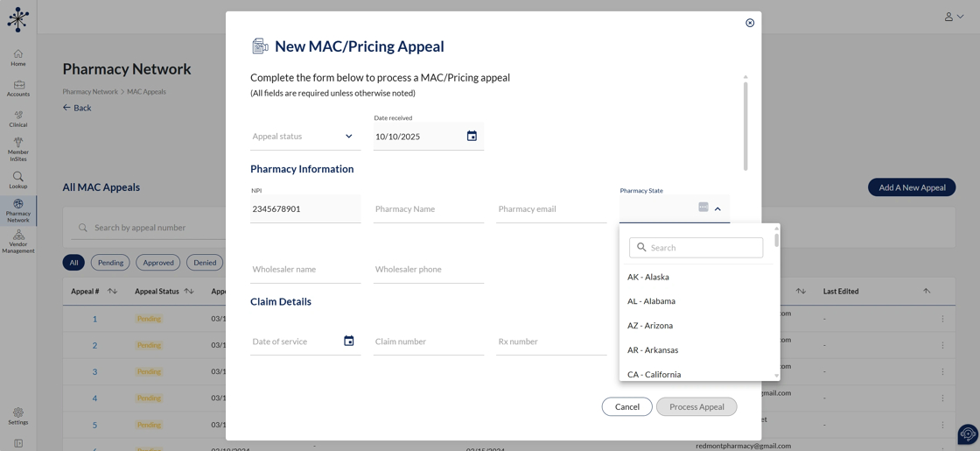This screenshot has width=980, height=451.
Task: Collapse the Pharmacy State dropdown
Action: pyautogui.click(x=717, y=209)
